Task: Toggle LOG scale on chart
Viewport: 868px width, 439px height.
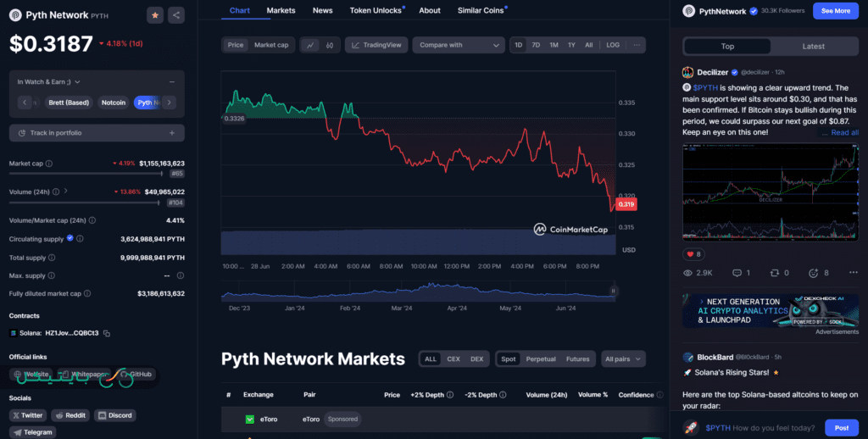Action: click(x=613, y=46)
